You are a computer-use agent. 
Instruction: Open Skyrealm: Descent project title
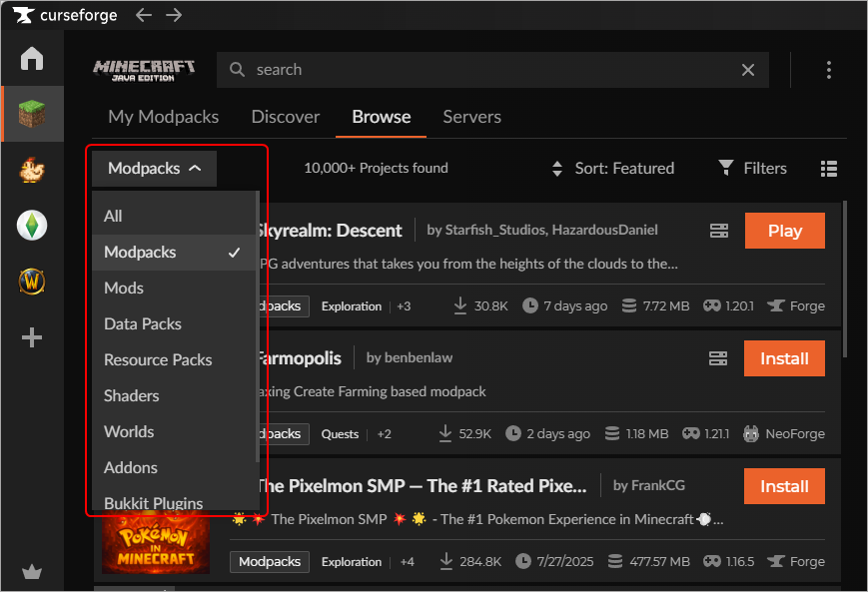tap(331, 231)
